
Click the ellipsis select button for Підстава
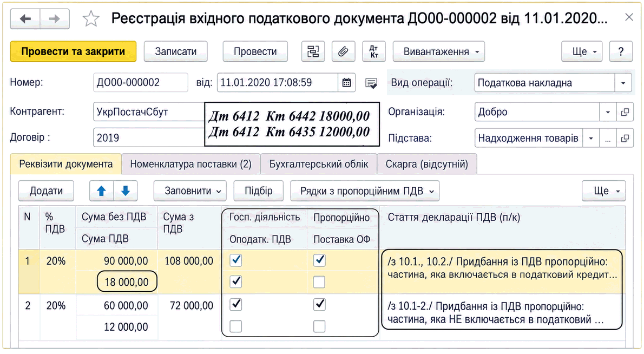pyautogui.click(x=608, y=139)
